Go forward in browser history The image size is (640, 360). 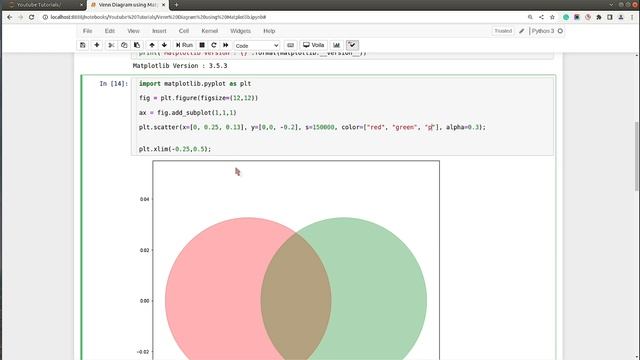click(x=20, y=17)
